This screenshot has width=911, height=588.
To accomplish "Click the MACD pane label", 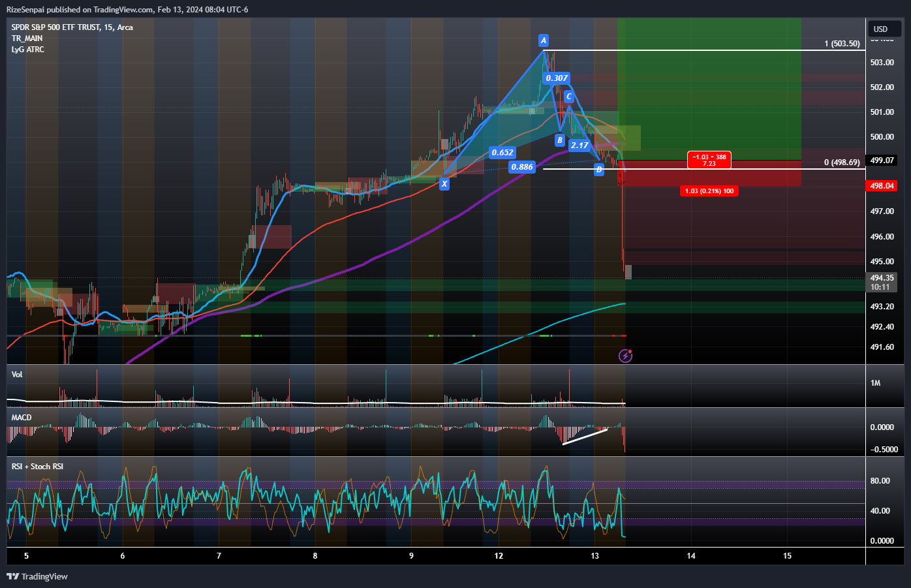I will point(22,418).
